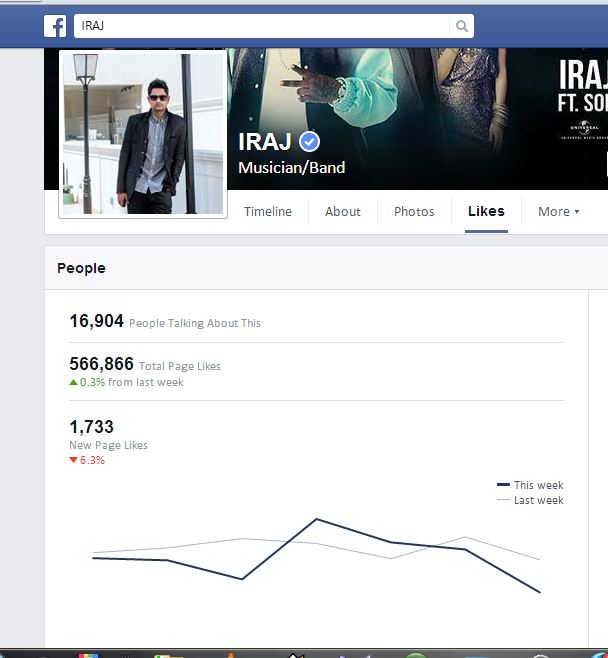Click the 1,733 number

coord(91,427)
